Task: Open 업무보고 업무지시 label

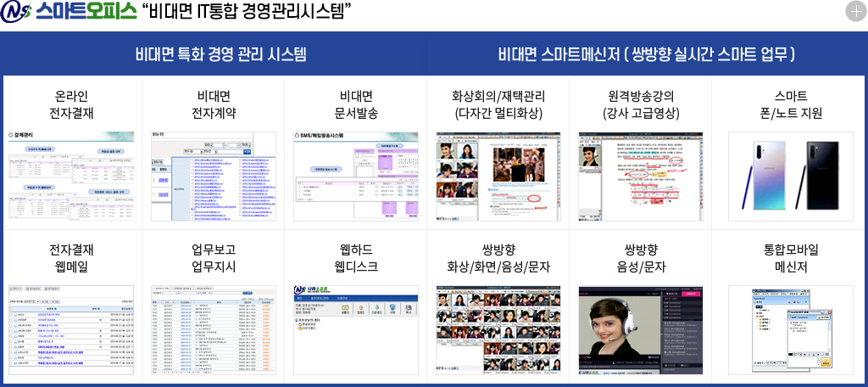Action: 214,258
